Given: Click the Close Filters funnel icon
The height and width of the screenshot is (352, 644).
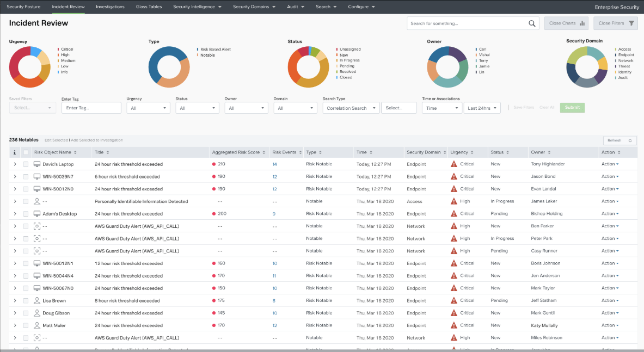Looking at the screenshot, I should 631,23.
